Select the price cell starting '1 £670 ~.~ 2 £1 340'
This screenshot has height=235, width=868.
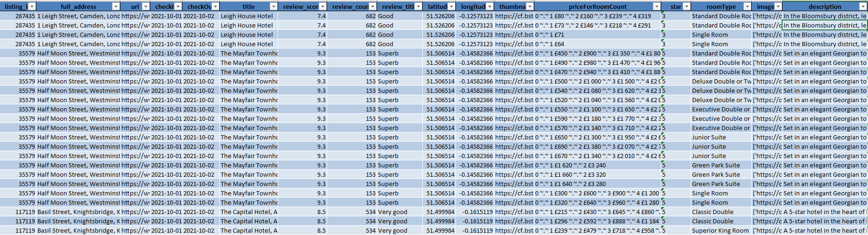point(598,156)
